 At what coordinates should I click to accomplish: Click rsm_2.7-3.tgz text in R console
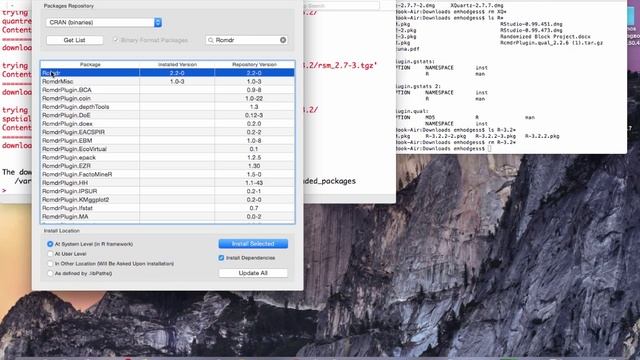point(344,65)
